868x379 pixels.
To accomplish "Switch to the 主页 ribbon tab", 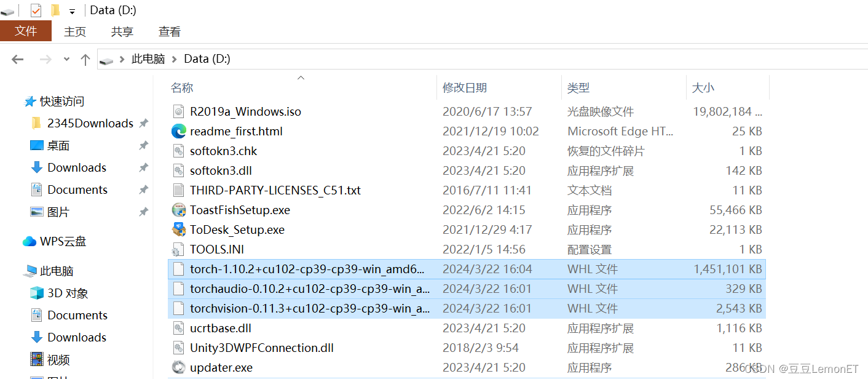I will point(75,31).
